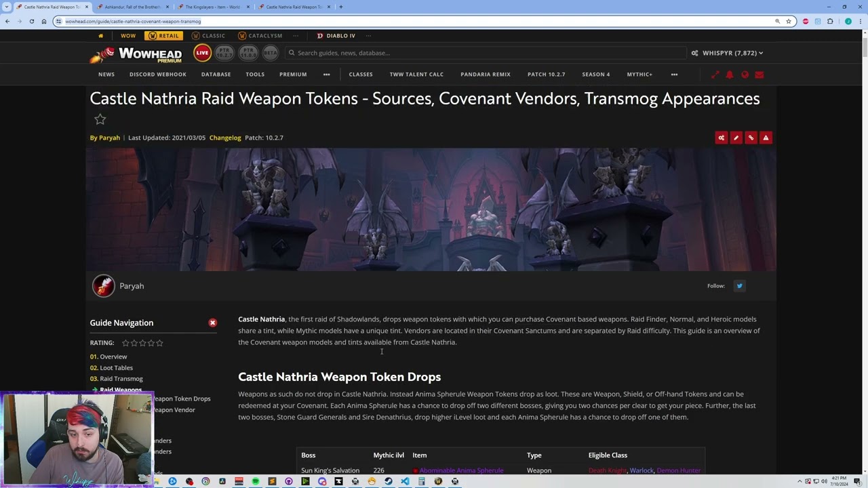Switch to the BETA realm badge
The image size is (868, 488).
(x=270, y=53)
